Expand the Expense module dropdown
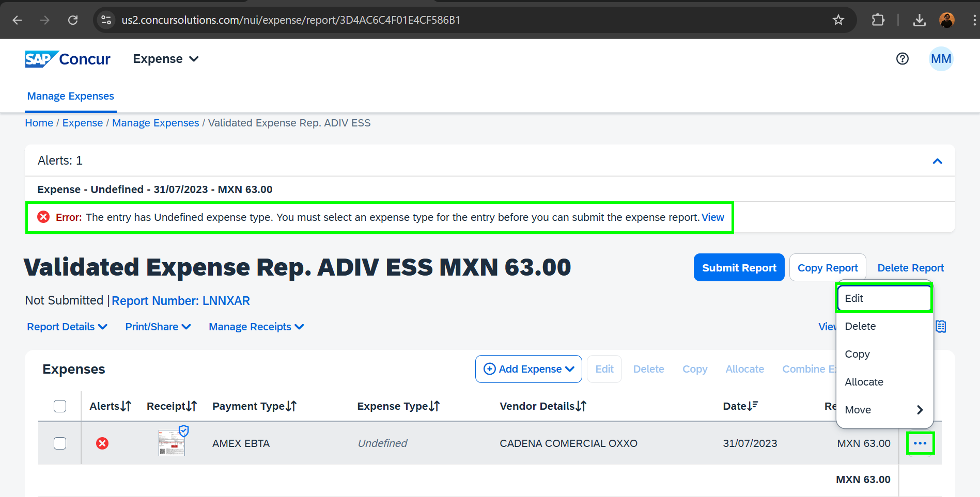This screenshot has width=980, height=497. (166, 59)
